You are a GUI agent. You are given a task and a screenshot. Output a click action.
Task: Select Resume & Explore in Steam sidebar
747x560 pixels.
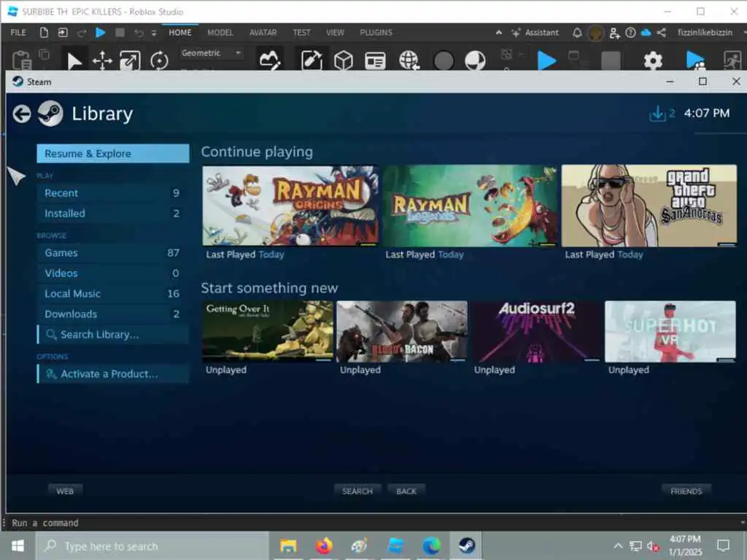[113, 153]
